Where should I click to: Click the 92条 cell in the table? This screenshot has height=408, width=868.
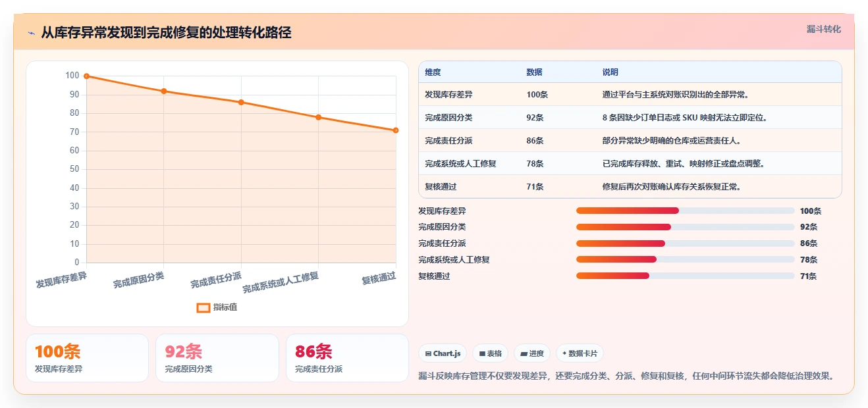(535, 118)
